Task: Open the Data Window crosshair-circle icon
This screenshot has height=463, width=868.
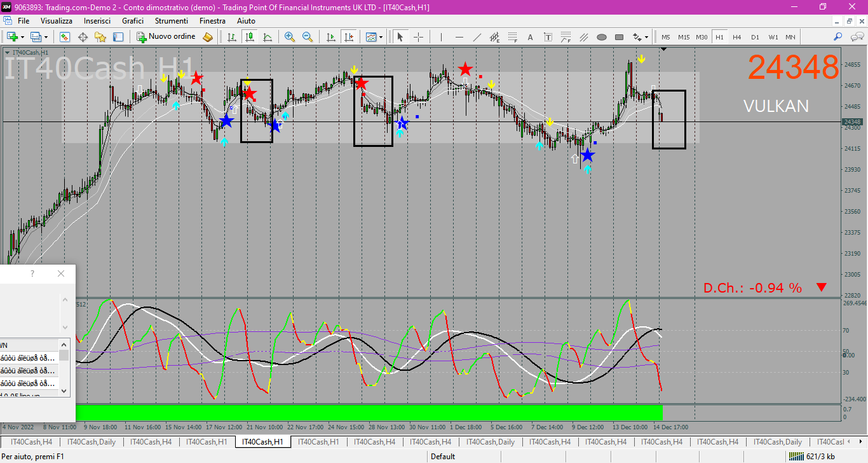Action: pyautogui.click(x=83, y=37)
